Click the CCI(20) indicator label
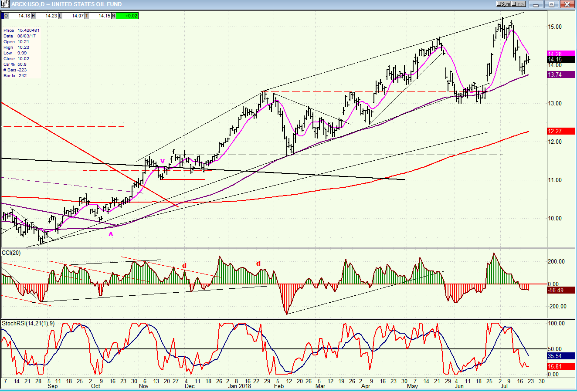Viewport: 577px width, 392px height. coord(11,253)
